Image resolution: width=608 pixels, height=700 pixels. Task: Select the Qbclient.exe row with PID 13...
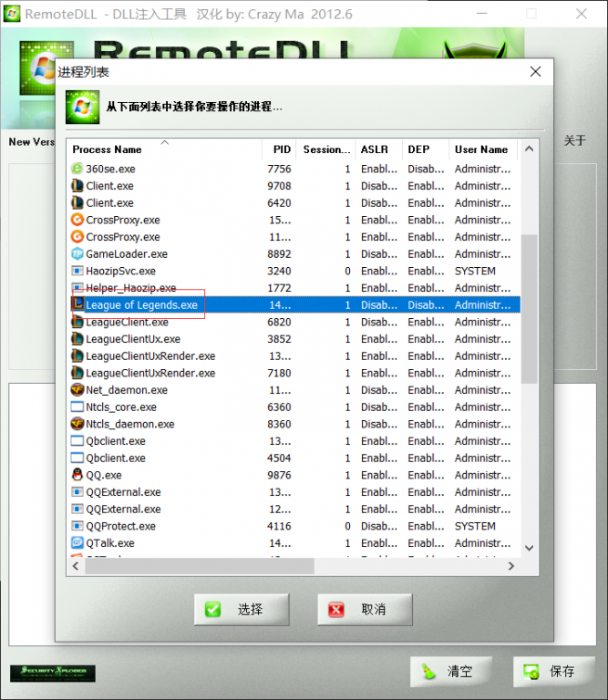pyautogui.click(x=294, y=440)
